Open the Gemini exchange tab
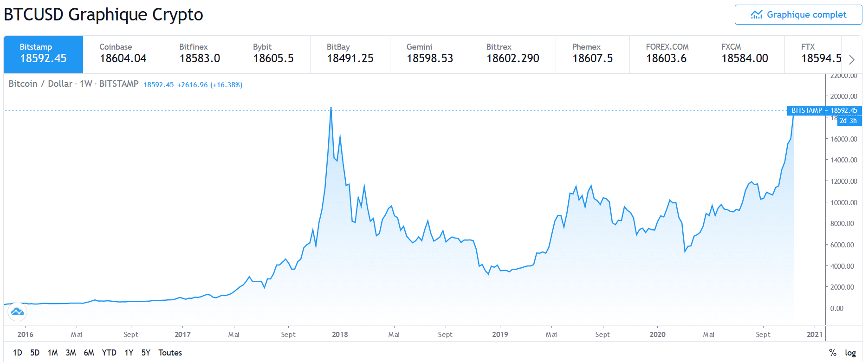Image resolution: width=868 pixels, height=362 pixels. point(430,54)
